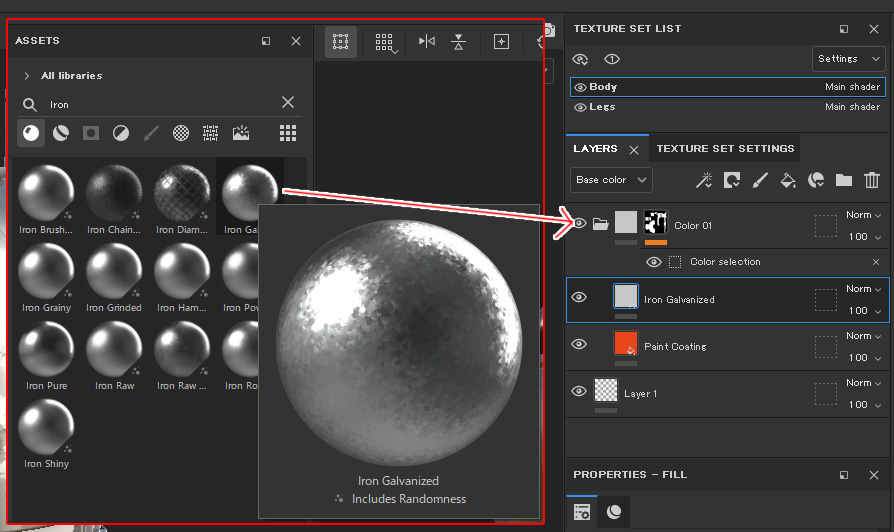Add a fill layer with bucket icon

[x=788, y=180]
